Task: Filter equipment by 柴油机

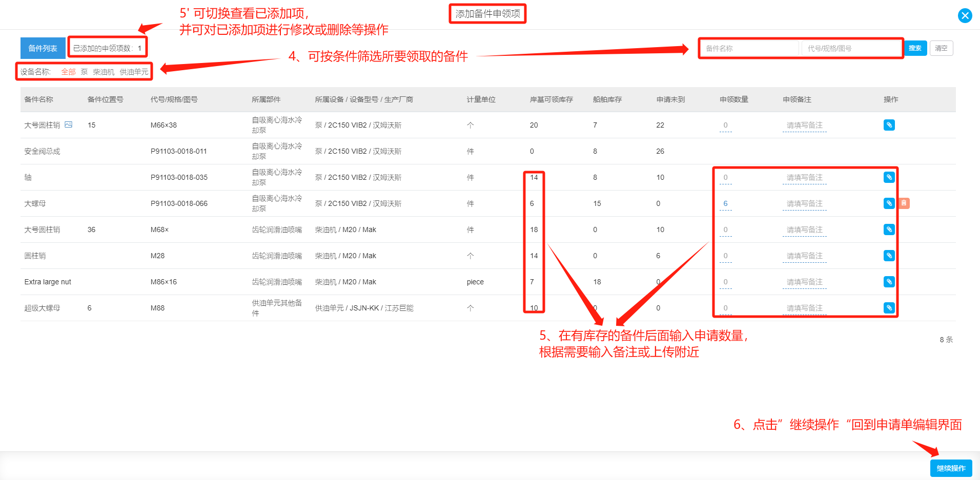Action: (104, 72)
